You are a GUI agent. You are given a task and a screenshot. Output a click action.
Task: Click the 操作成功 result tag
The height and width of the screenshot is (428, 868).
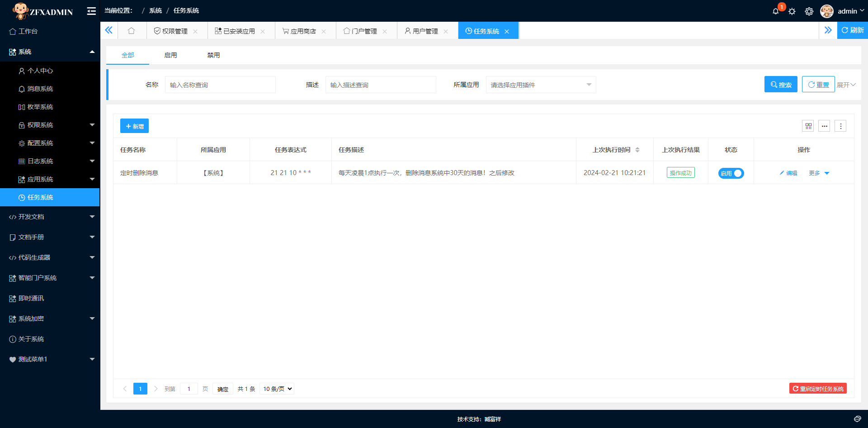click(x=681, y=173)
